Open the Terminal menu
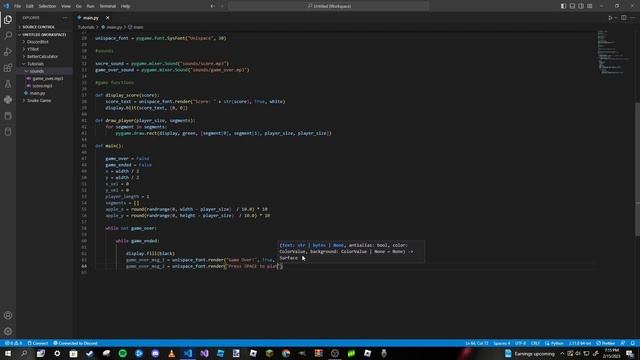This screenshot has width=640, height=360. [108, 6]
